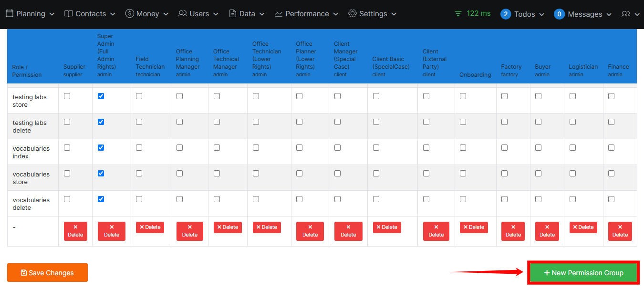Click the Save Changes button
Image resolution: width=644 pixels, height=299 pixels.
(47, 273)
